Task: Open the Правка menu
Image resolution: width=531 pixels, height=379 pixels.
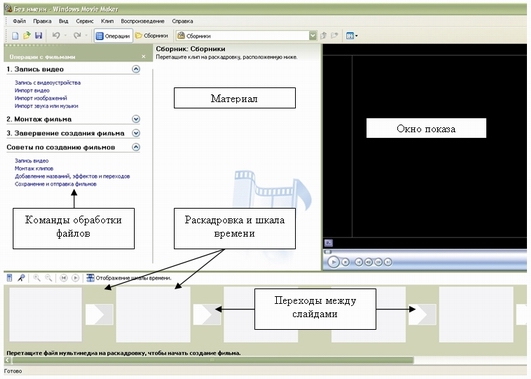Action: [x=42, y=21]
